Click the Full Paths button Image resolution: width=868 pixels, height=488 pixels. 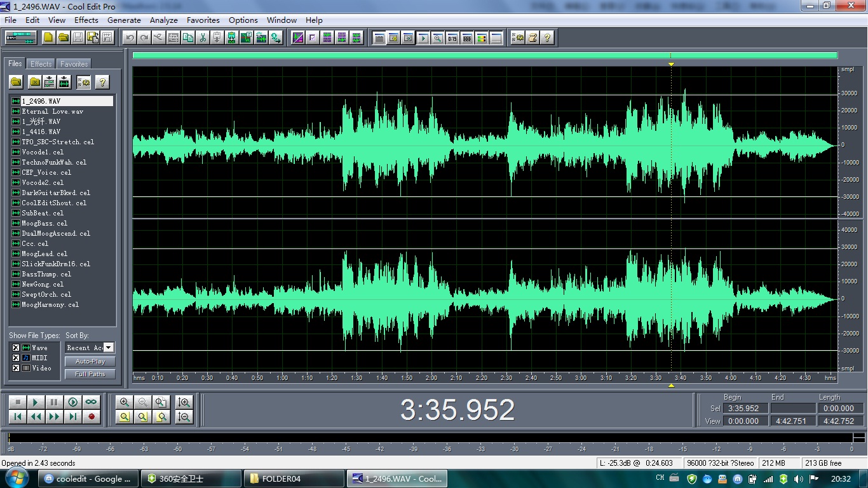coord(90,374)
